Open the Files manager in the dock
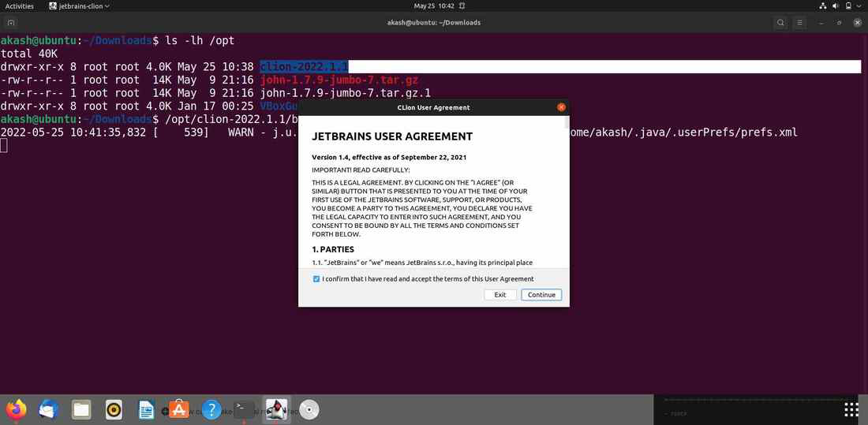 point(81,409)
